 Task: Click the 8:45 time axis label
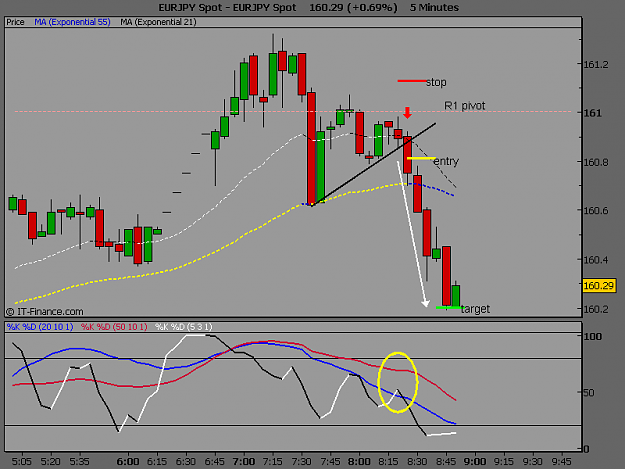click(446, 462)
